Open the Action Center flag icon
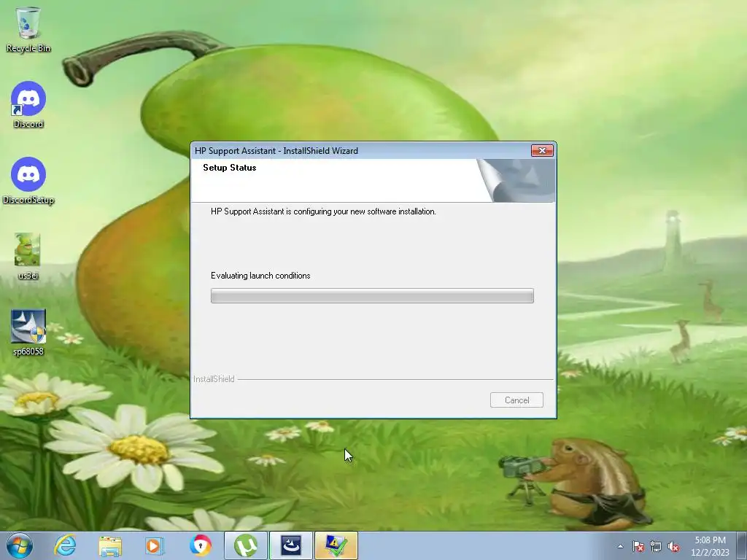Image resolution: width=747 pixels, height=560 pixels. click(x=638, y=547)
